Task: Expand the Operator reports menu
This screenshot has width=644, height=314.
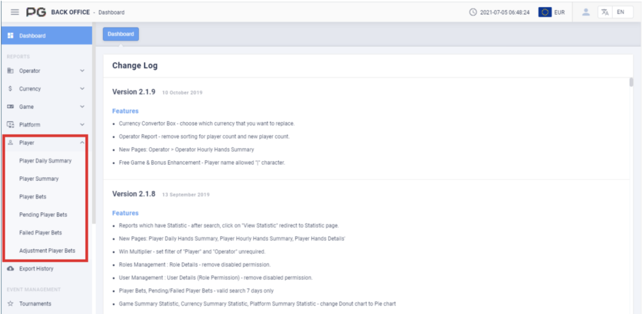Action: coord(46,71)
